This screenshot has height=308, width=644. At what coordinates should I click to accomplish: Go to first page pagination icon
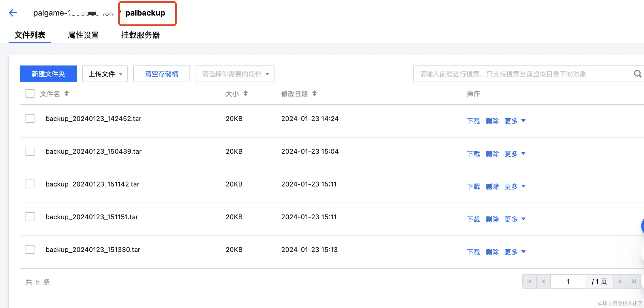click(x=530, y=281)
